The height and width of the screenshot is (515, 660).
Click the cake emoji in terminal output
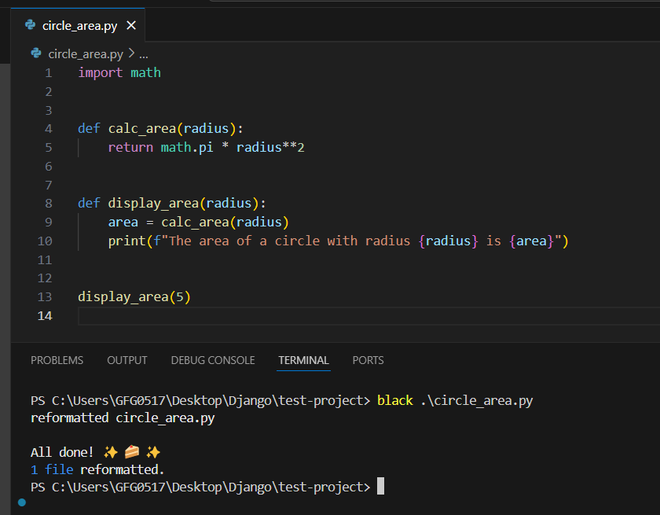click(132, 452)
